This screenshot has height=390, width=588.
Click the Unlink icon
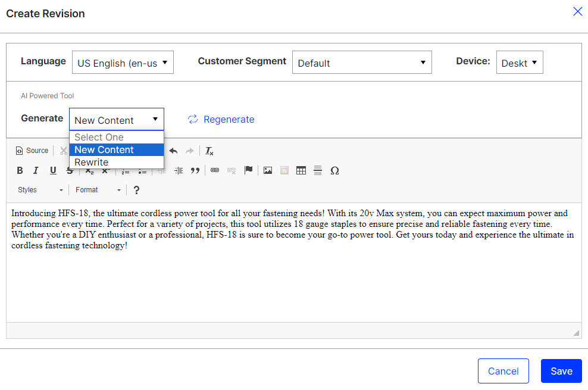(x=232, y=171)
